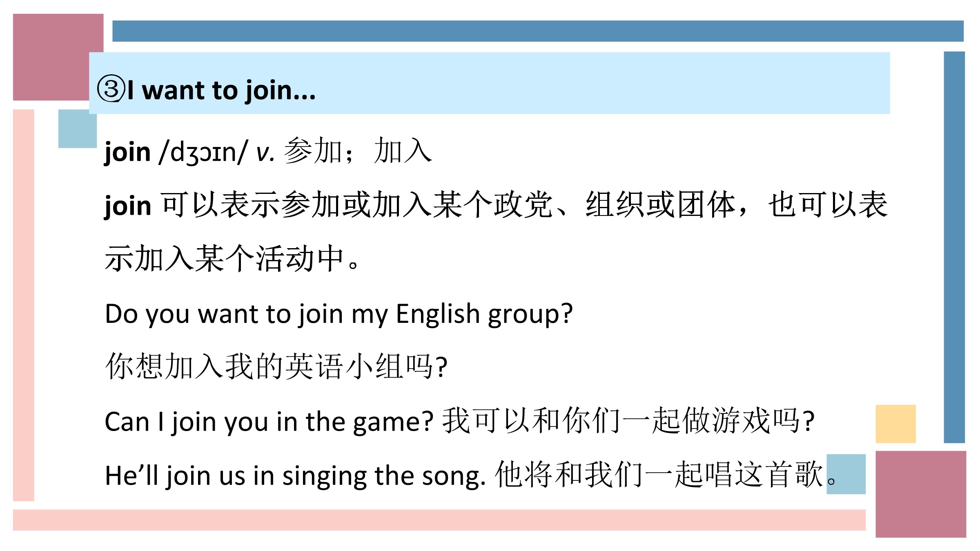980x551 pixels.
Task: Click the sentence "Do you want to join my English group?"
Action: (339, 314)
